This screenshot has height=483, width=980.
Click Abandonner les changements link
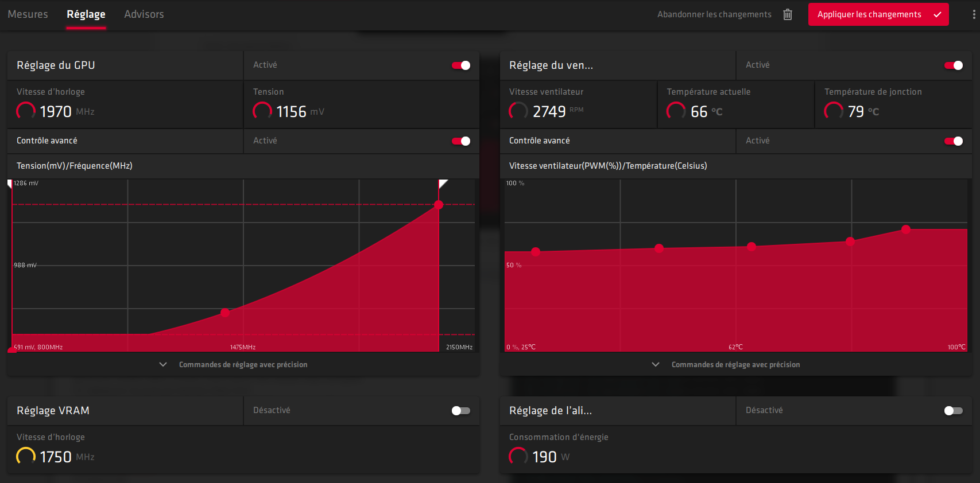(714, 14)
